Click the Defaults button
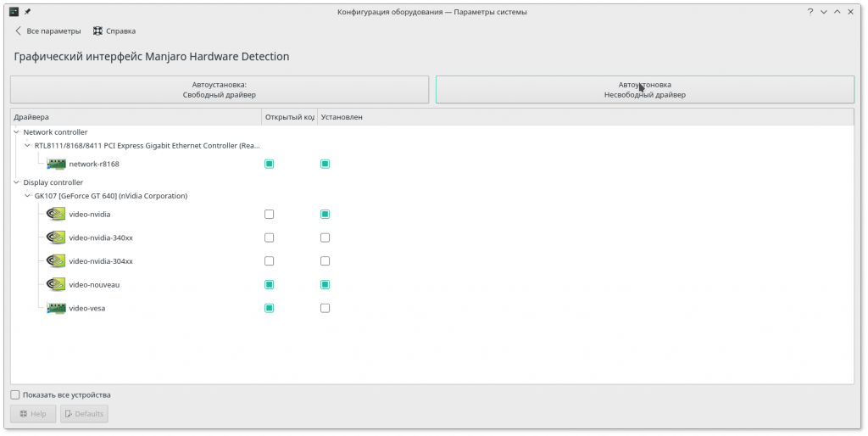 84,414
